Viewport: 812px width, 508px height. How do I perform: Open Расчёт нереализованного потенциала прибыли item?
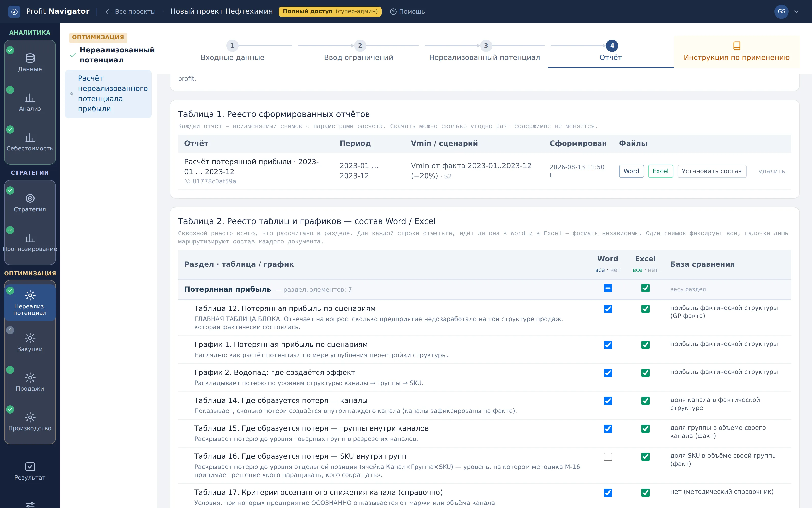point(108,94)
